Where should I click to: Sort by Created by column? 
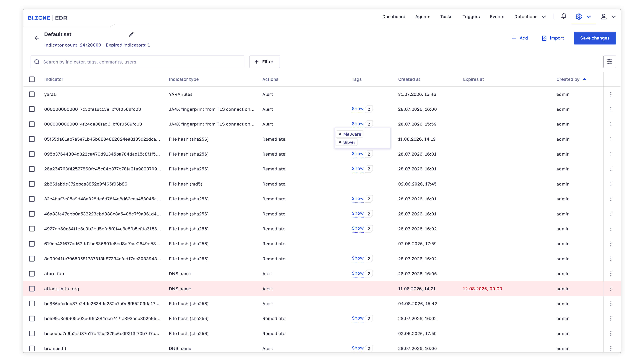pyautogui.click(x=571, y=79)
